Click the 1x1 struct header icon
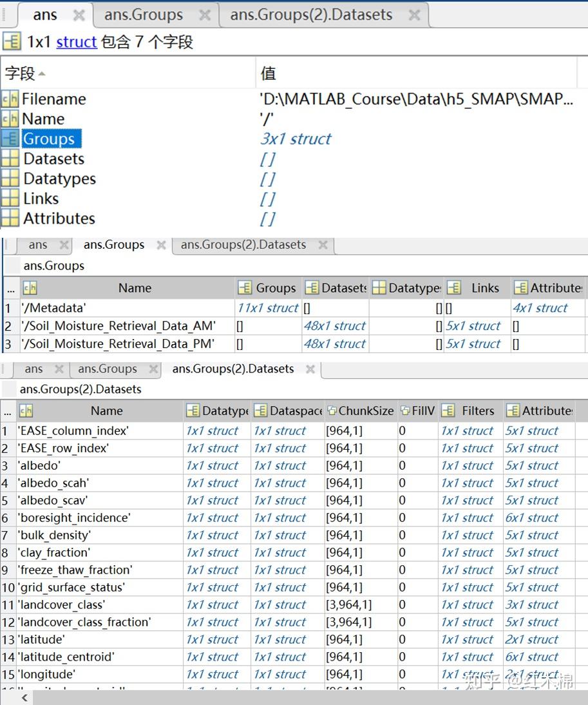The image size is (588, 705). coord(12,42)
